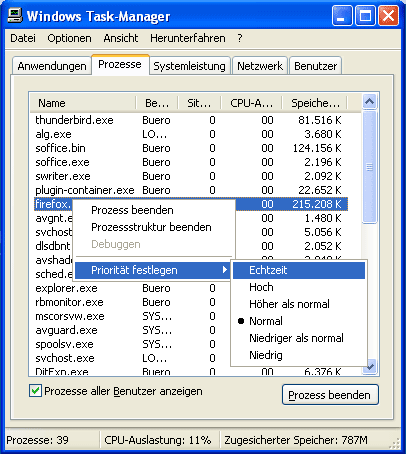Screen dimensions: 406x454
Task: Select the mscorsvw.exe process
Action: tap(70, 316)
